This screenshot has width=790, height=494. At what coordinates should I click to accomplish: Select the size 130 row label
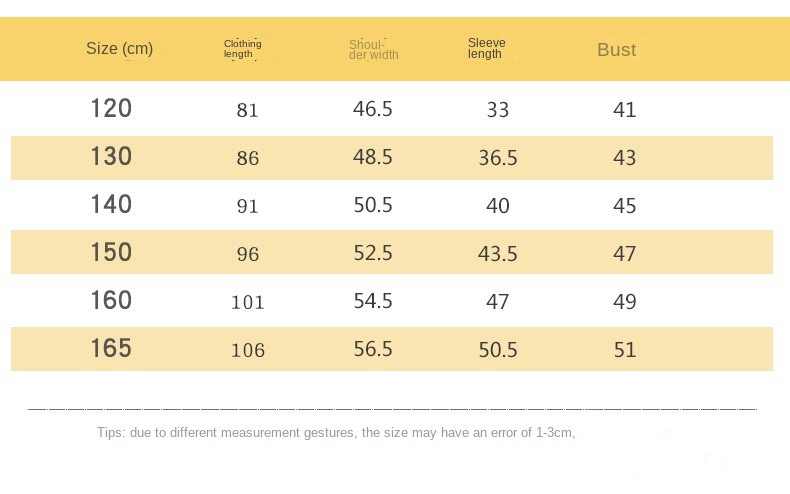[x=111, y=157]
